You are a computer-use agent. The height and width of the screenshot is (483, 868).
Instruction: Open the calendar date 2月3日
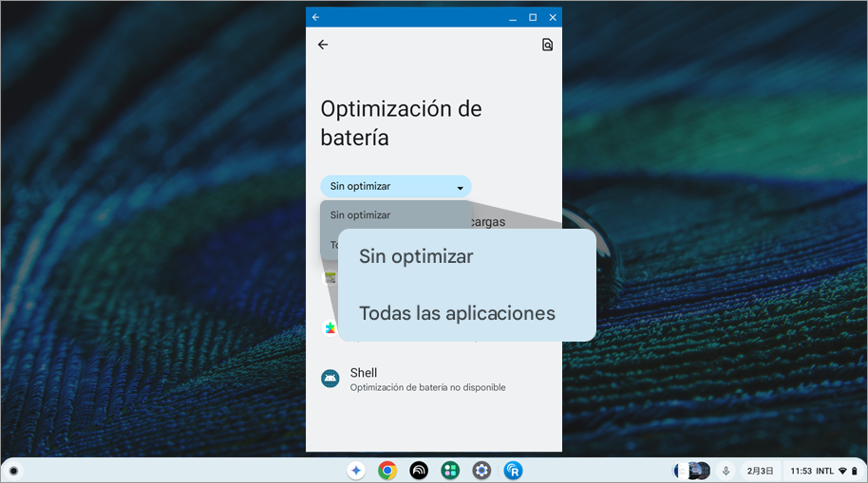coord(760,471)
